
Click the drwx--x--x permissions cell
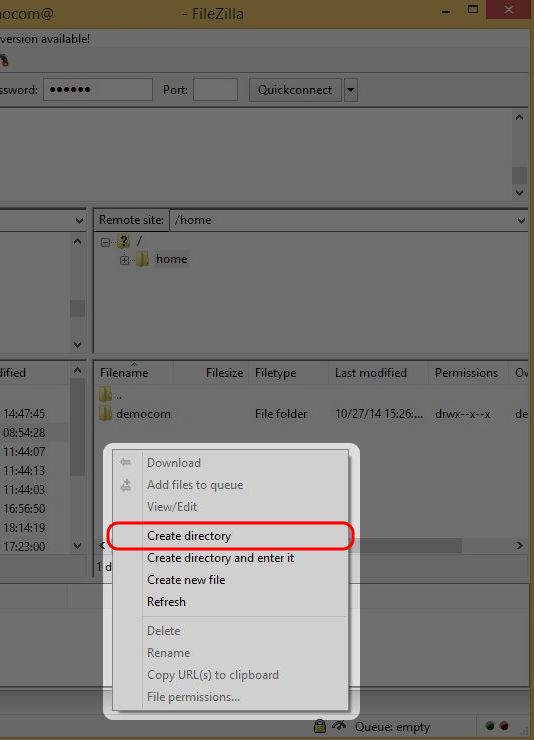coord(463,414)
